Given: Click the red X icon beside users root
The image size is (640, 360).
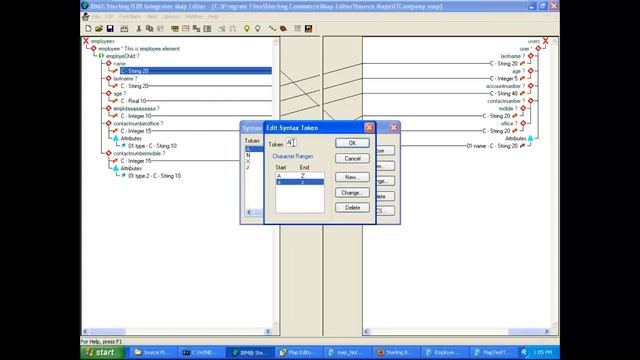Looking at the screenshot, I should click(545, 41).
